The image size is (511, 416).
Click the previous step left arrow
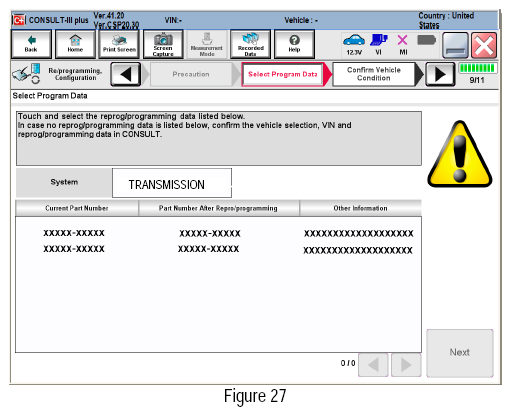pos(126,74)
